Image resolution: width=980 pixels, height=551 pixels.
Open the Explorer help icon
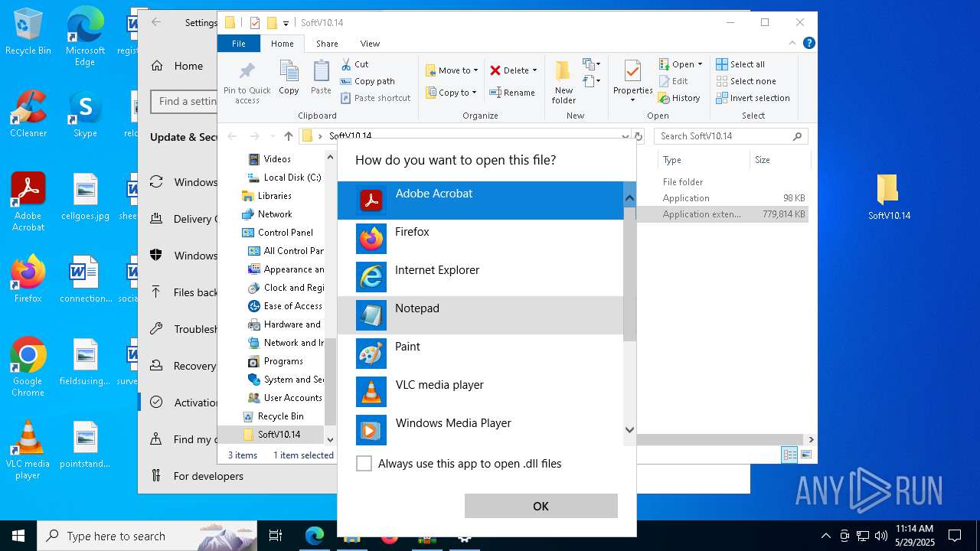point(808,44)
